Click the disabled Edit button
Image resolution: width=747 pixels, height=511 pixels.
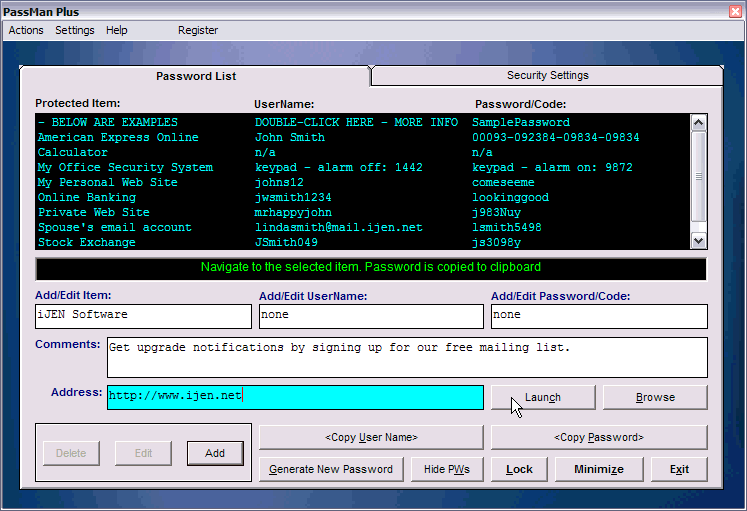point(143,453)
